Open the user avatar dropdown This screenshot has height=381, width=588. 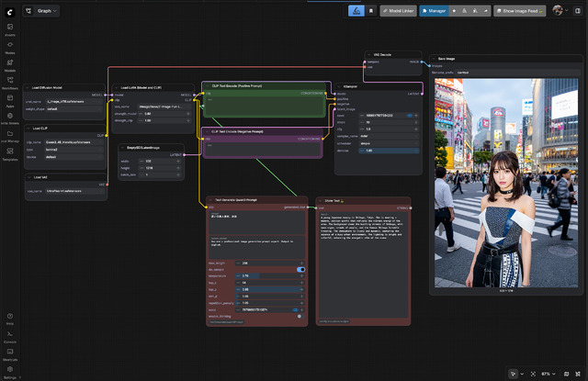tap(560, 11)
